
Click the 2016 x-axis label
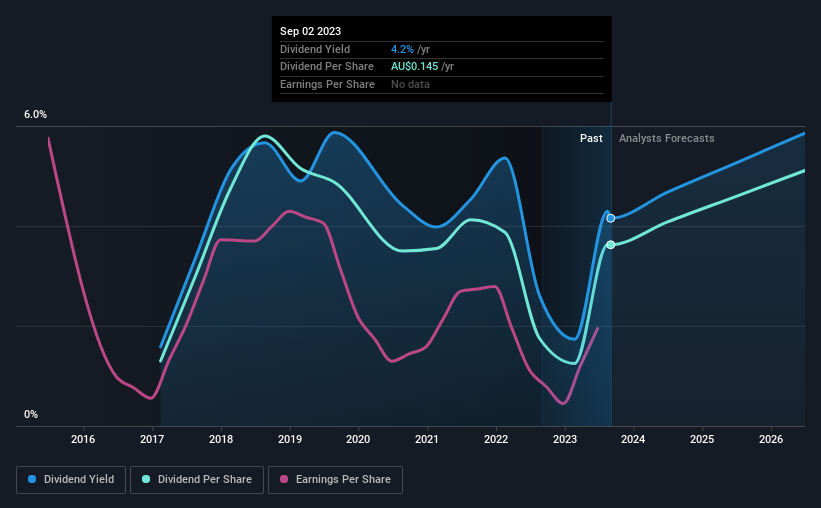83,439
